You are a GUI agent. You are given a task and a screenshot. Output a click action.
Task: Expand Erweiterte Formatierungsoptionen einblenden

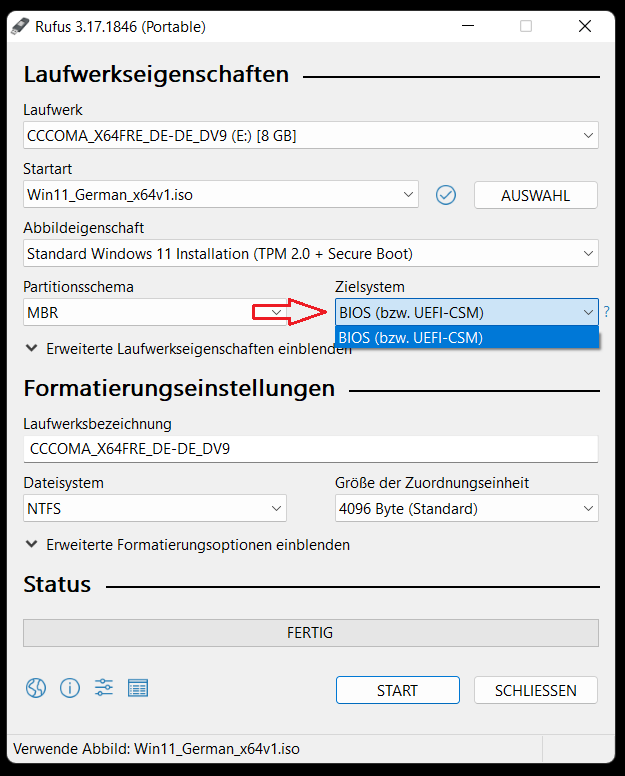(x=187, y=545)
